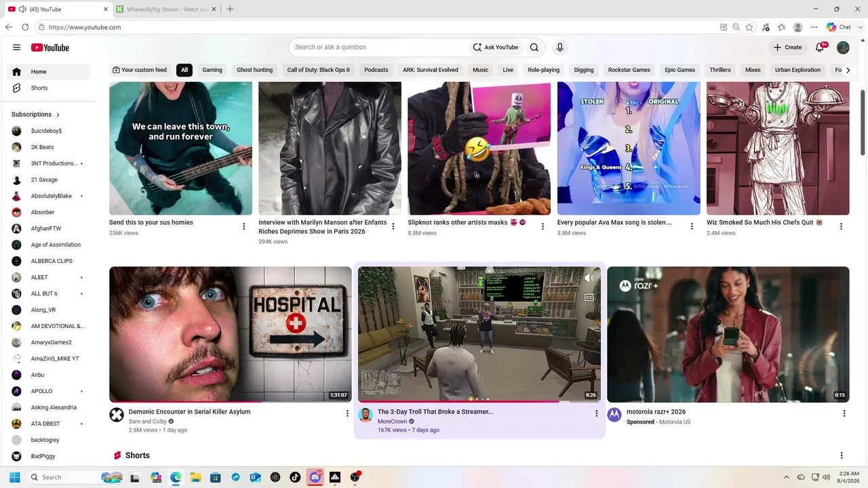The height and width of the screenshot is (488, 868).
Task: Open the Shorts shelf more options menu
Action: (x=842, y=455)
